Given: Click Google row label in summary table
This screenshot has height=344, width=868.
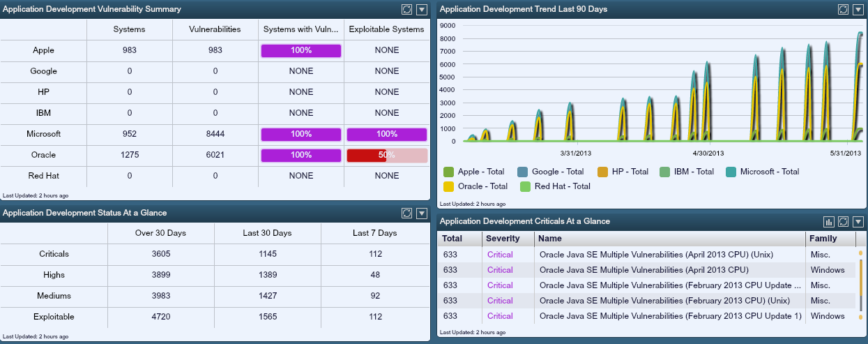Looking at the screenshot, I should point(43,71).
